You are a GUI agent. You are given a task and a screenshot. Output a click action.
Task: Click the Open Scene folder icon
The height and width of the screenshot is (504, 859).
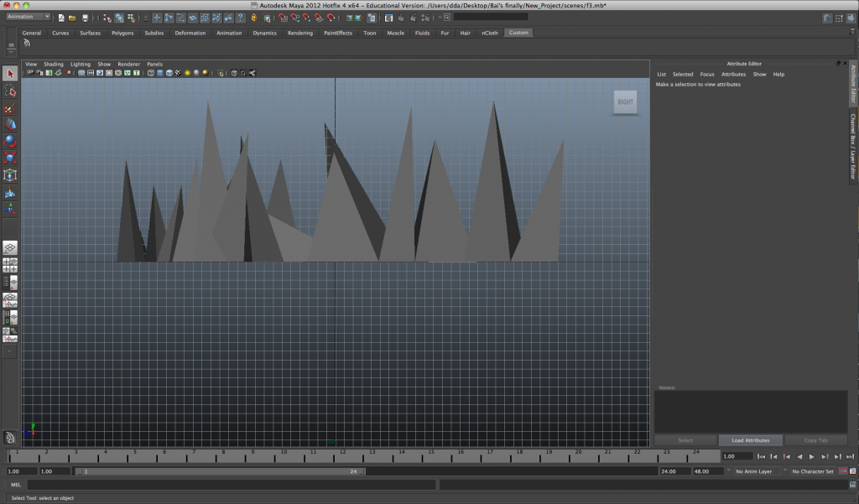point(73,18)
